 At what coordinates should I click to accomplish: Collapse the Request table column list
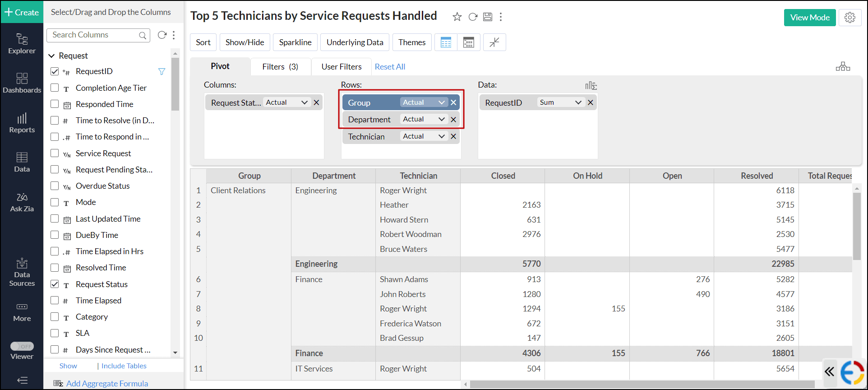51,56
